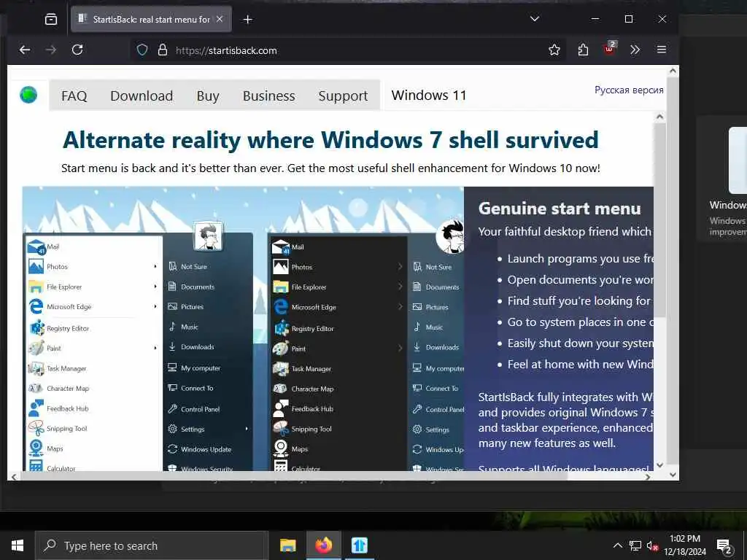747x560 pixels.
Task: Open the Firefox hamburger application menu
Action: pos(661,50)
